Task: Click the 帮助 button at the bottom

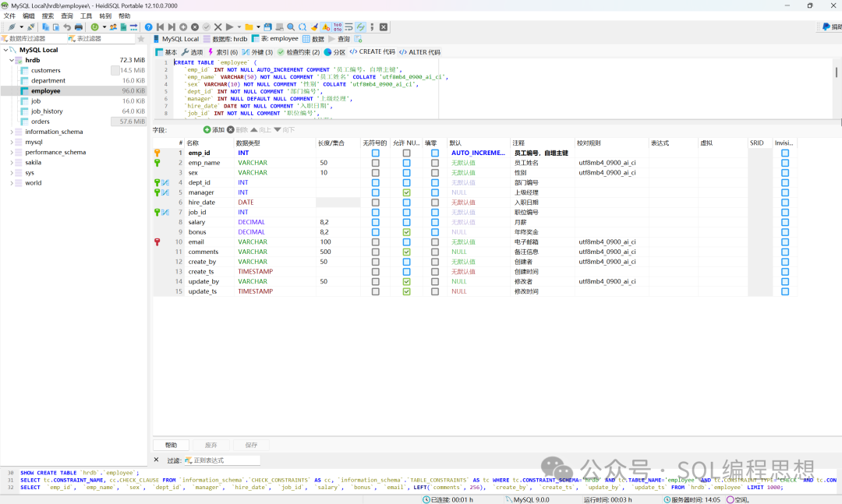Action: click(172, 445)
